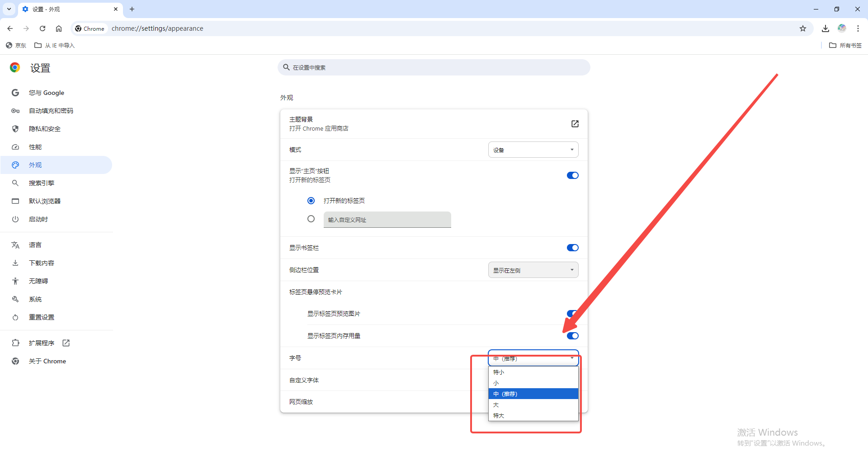
Task: Open a new tab with the plus button
Action: coord(132,9)
